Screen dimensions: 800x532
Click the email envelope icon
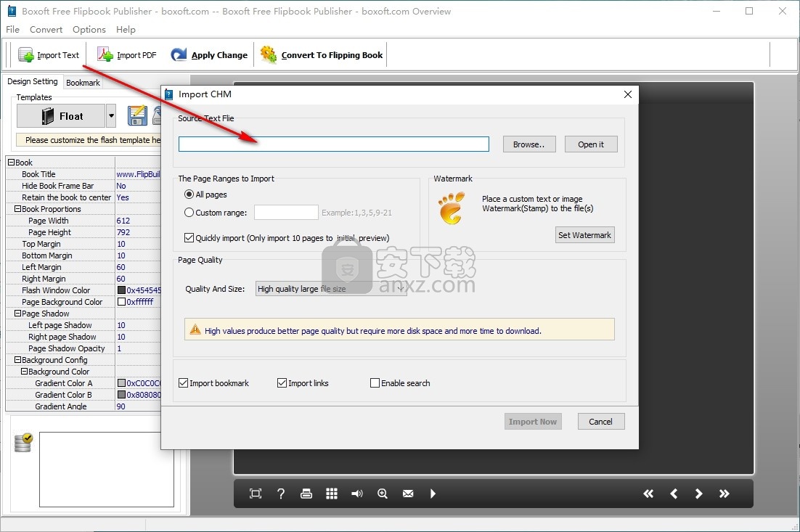pyautogui.click(x=408, y=494)
